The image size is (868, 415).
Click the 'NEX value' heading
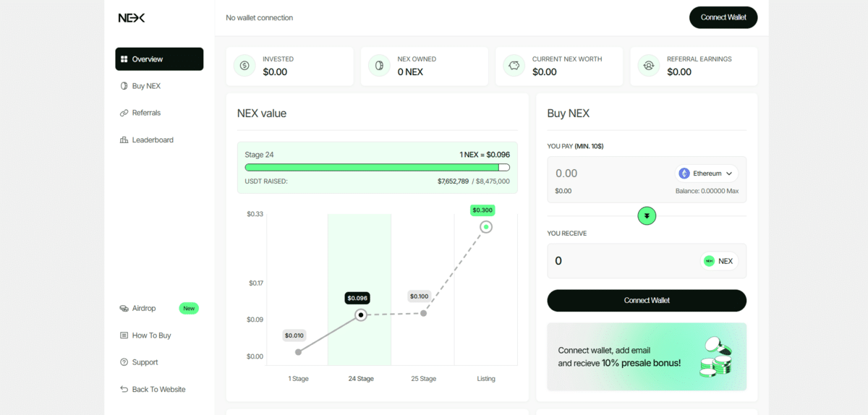262,114
